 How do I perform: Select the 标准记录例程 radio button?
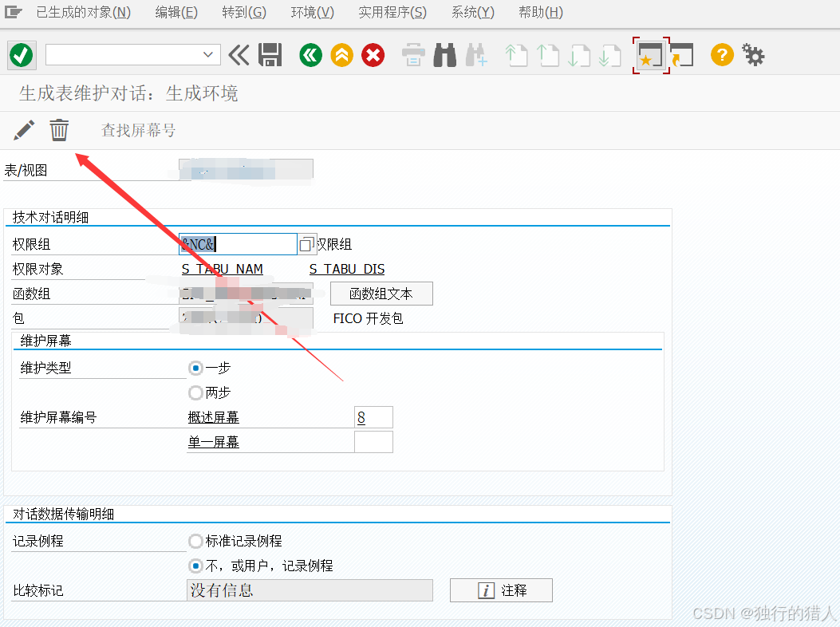(195, 541)
